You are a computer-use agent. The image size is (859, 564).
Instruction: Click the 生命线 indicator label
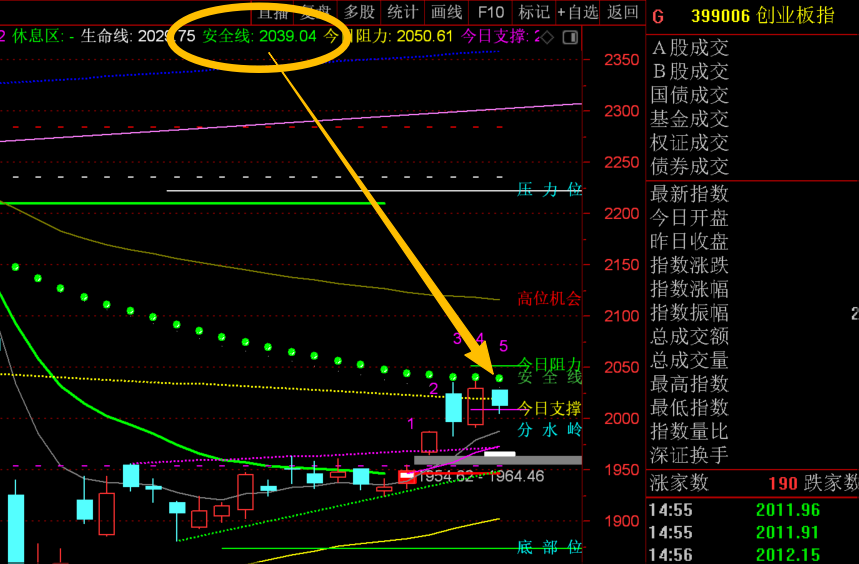[x=107, y=36]
